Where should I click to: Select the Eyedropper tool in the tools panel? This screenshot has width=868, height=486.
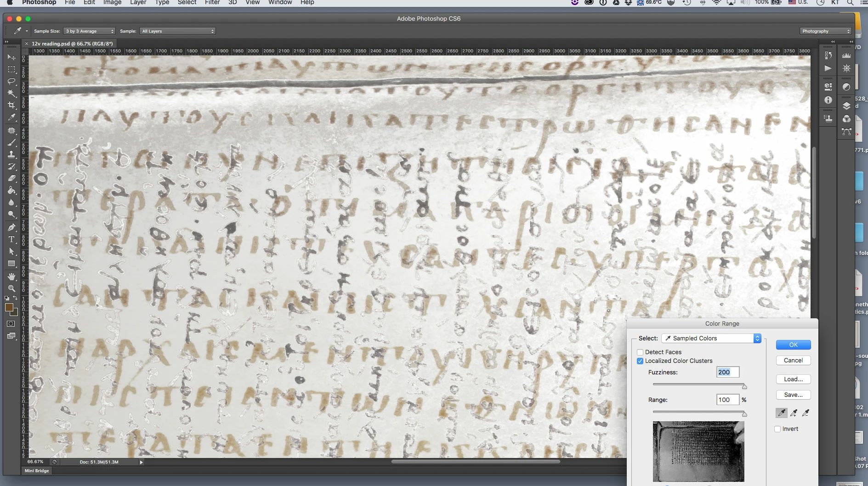point(11,118)
